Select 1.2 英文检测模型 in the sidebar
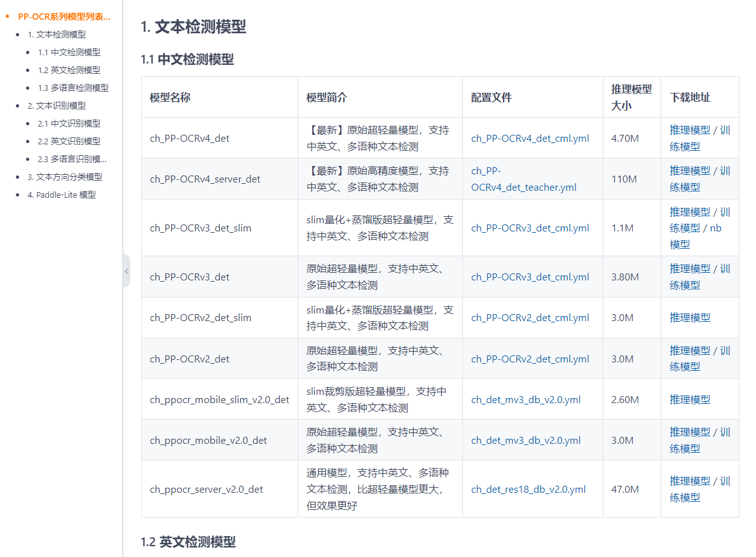Viewport: 756px width, 557px height. tap(69, 70)
